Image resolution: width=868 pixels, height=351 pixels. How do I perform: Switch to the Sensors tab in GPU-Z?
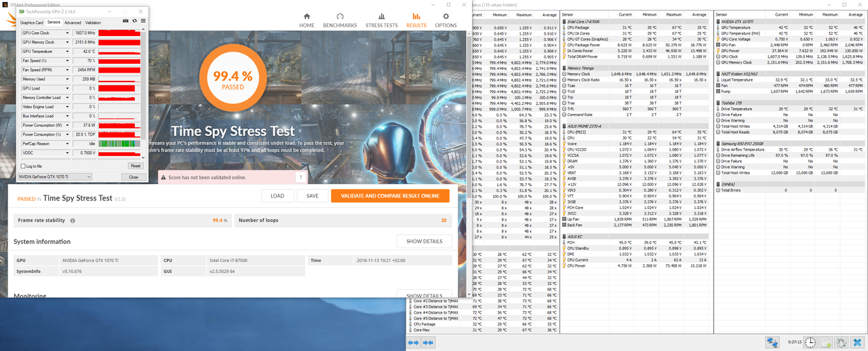[54, 22]
